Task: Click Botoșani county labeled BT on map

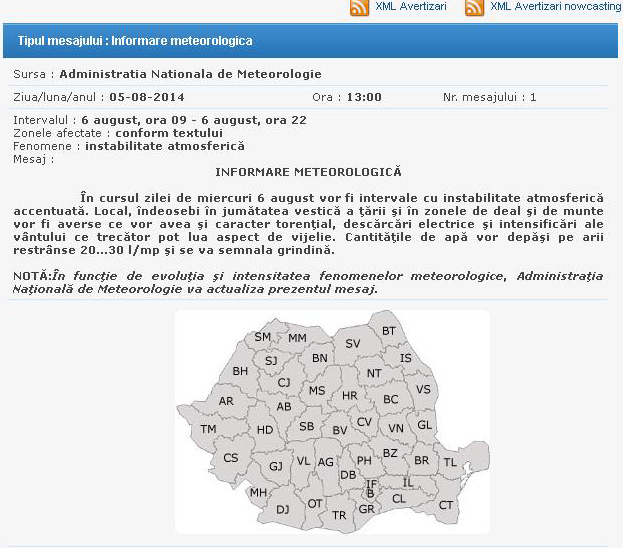Action: pyautogui.click(x=389, y=331)
